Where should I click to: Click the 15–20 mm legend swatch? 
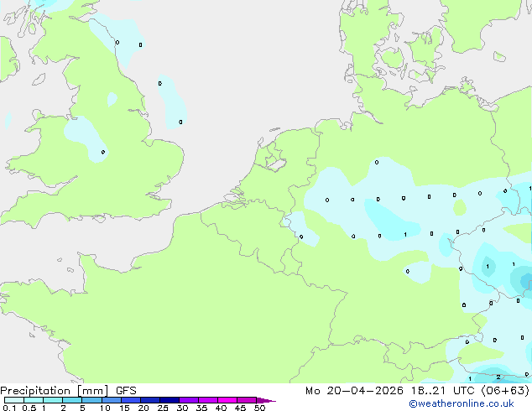pos(131,400)
